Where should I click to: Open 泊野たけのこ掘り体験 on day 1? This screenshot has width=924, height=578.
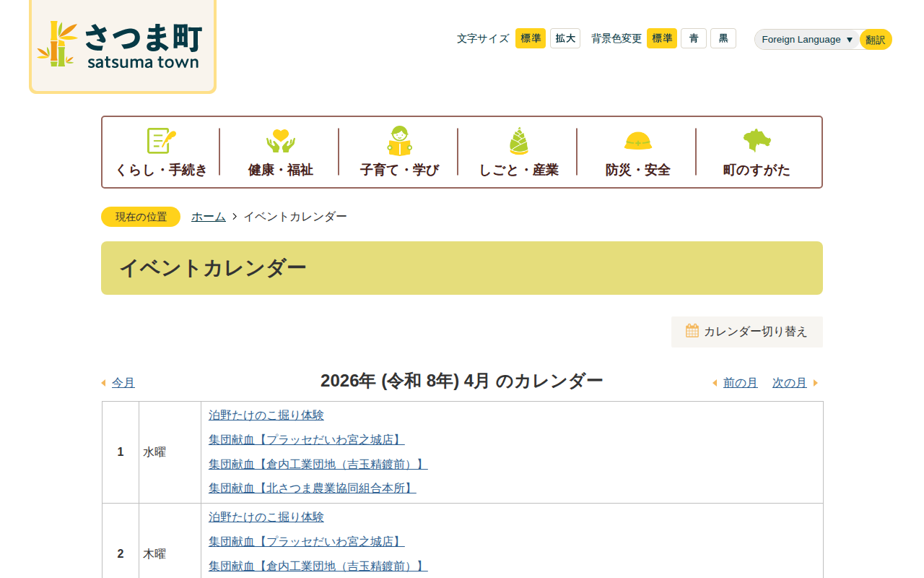point(266,415)
